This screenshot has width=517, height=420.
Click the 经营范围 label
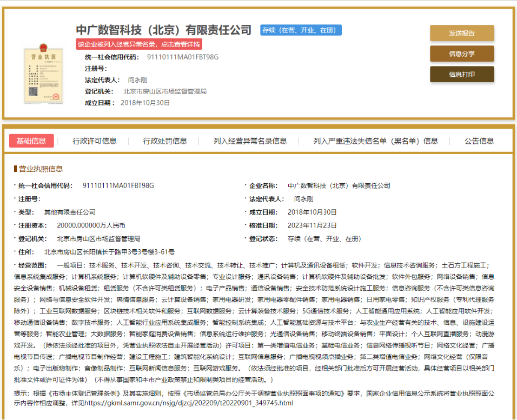point(32,265)
